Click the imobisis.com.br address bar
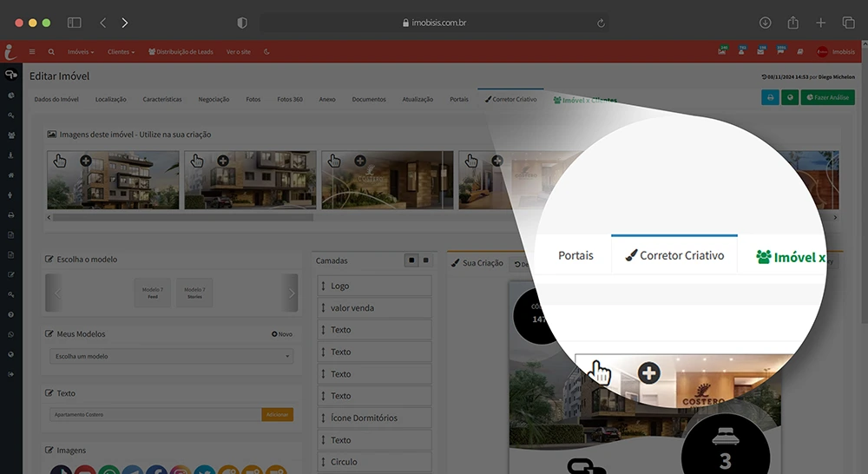This screenshot has height=474, width=868. click(x=435, y=23)
